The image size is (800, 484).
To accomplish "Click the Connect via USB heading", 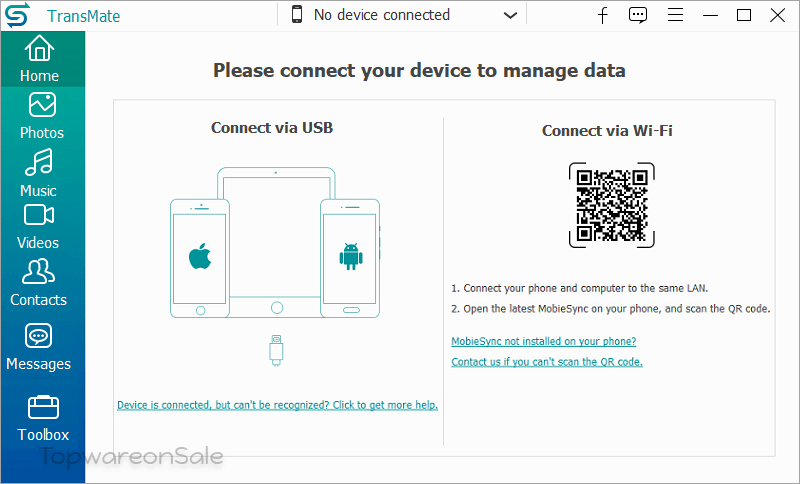I will coord(272,128).
